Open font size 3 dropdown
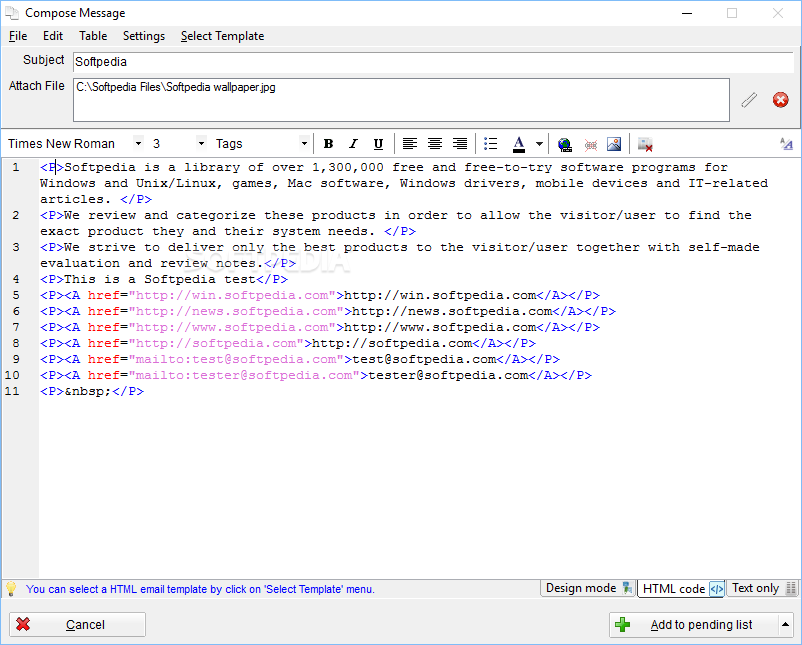Screen dimensions: 802x645 [202, 144]
